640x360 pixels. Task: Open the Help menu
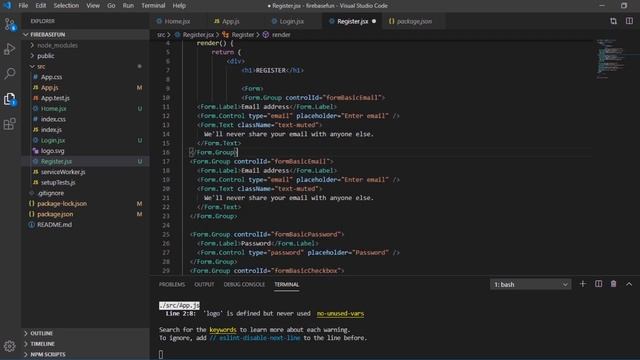click(179, 6)
